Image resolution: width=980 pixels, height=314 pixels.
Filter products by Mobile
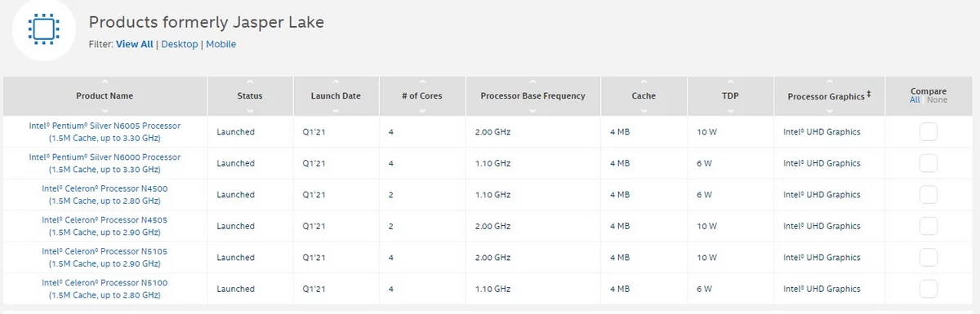tap(220, 44)
